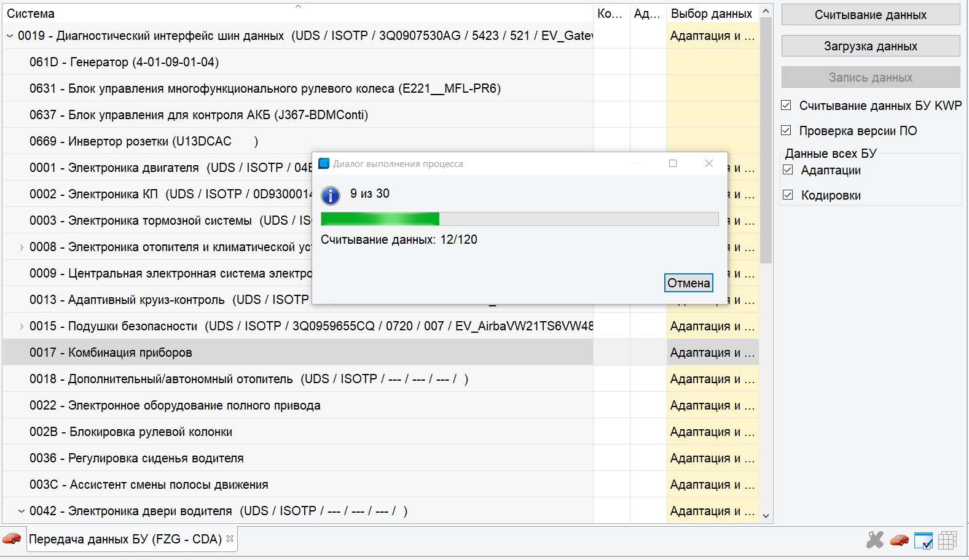
Task: Click 'Адаптация и ...' cell in 0042 row
Action: pyautogui.click(x=713, y=511)
